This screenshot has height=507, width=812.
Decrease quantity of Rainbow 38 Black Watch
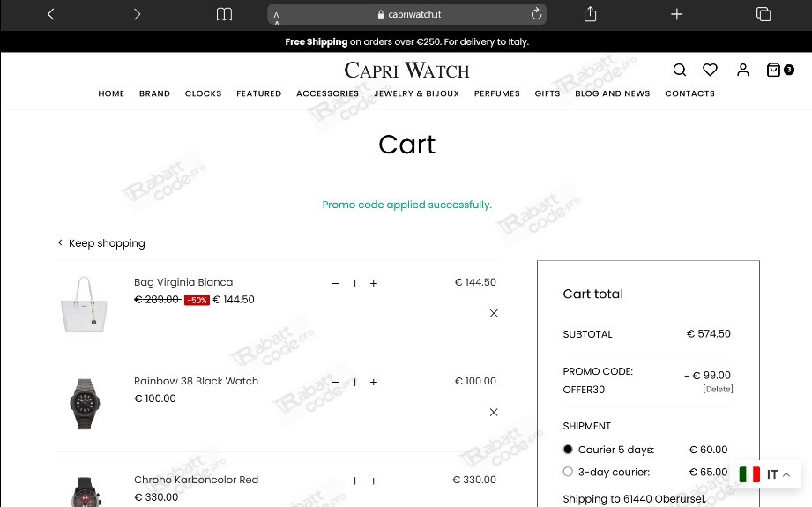[x=336, y=382]
